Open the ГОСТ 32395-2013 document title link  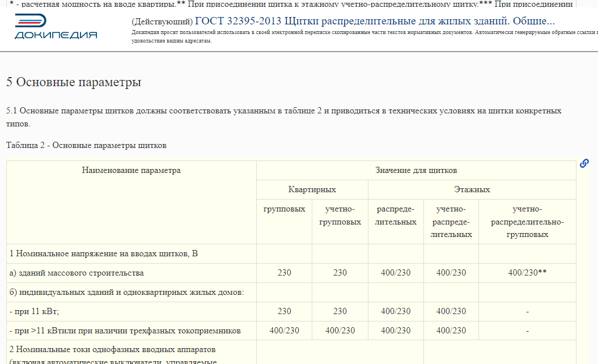coord(375,21)
